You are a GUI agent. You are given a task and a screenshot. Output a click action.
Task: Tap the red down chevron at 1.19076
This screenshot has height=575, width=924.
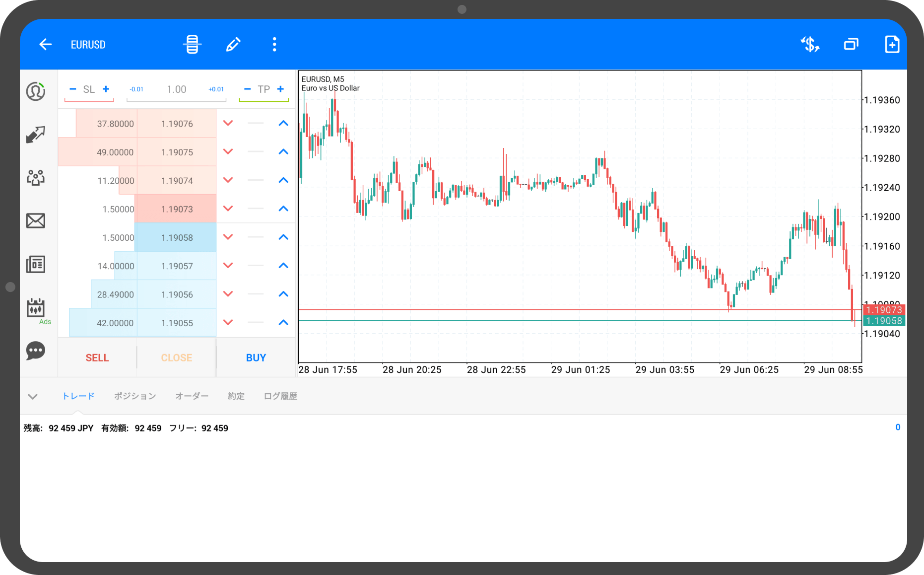click(x=228, y=123)
